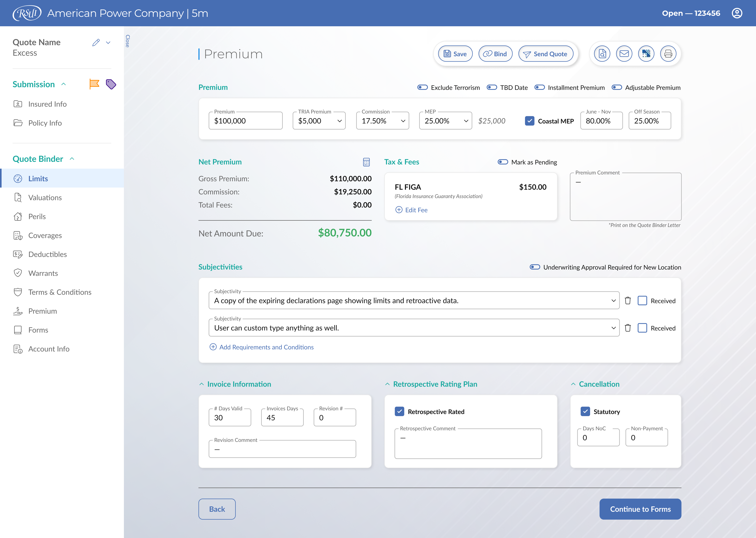
Task: Toggle Installment Premium switch
Action: (540, 87)
